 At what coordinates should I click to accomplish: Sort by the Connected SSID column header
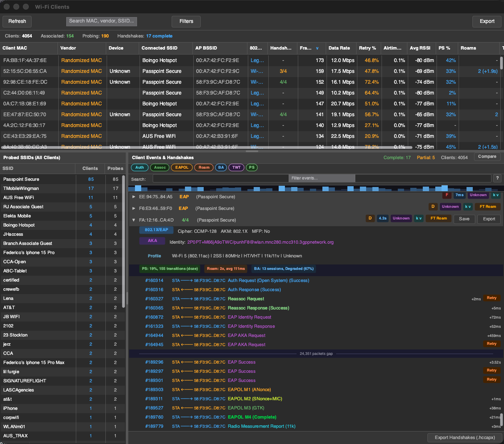[160, 48]
